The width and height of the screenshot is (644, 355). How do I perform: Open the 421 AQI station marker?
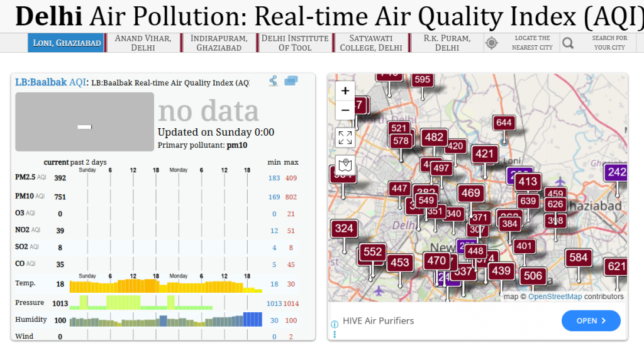coord(485,154)
